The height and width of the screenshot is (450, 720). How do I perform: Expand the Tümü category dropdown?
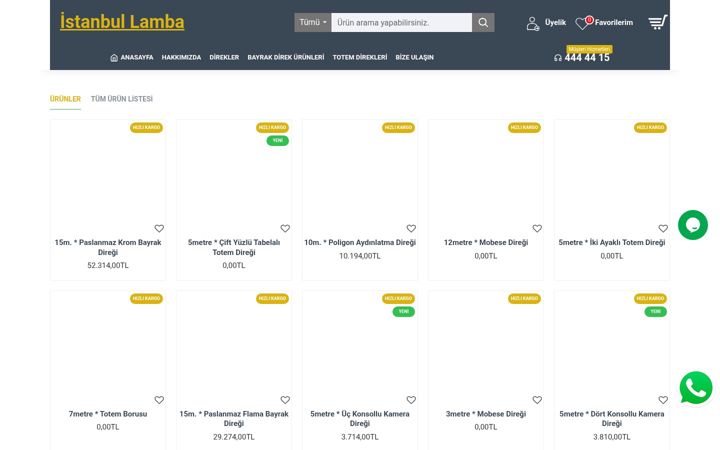pos(313,22)
